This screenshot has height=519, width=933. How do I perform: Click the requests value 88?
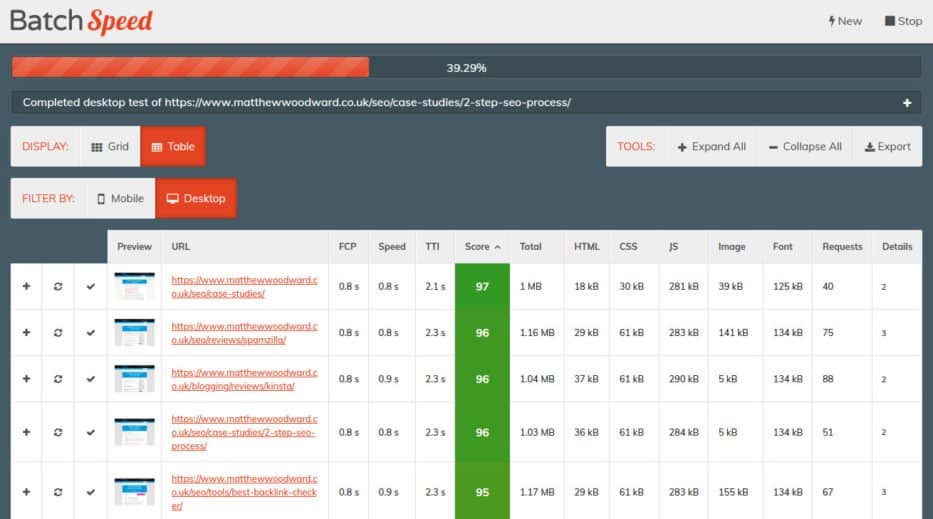coord(828,379)
